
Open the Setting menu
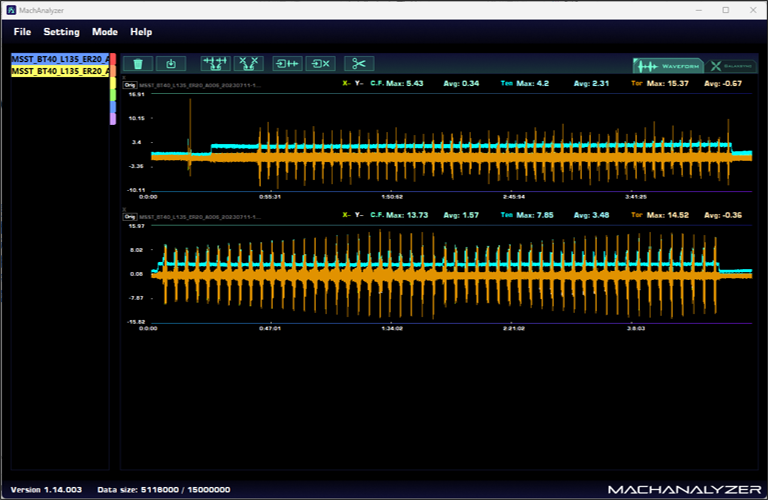tap(61, 32)
